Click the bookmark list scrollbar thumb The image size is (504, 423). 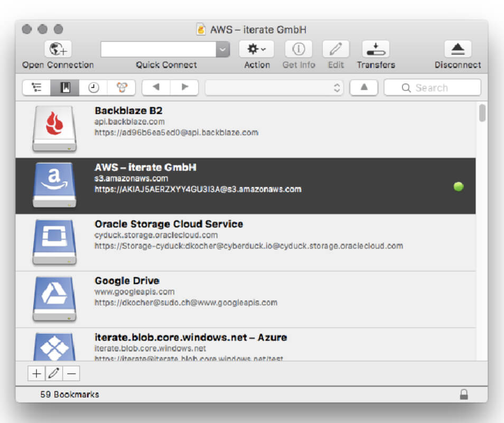pyautogui.click(x=482, y=113)
